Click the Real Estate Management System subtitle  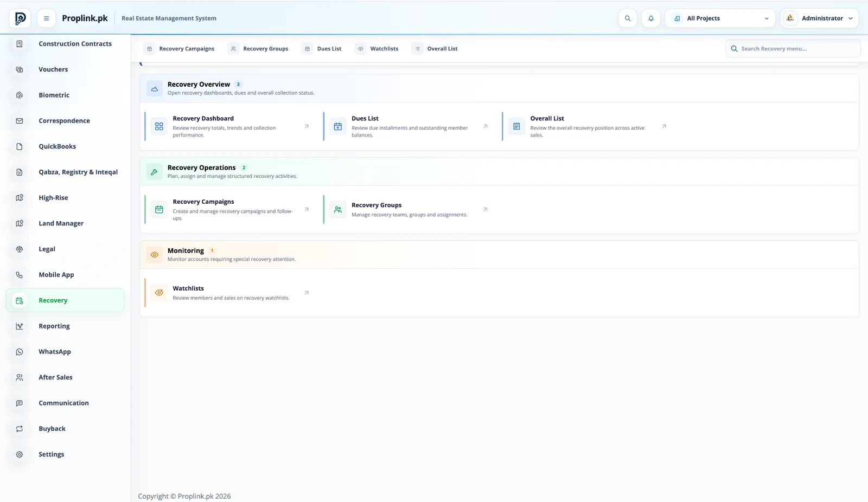169,18
